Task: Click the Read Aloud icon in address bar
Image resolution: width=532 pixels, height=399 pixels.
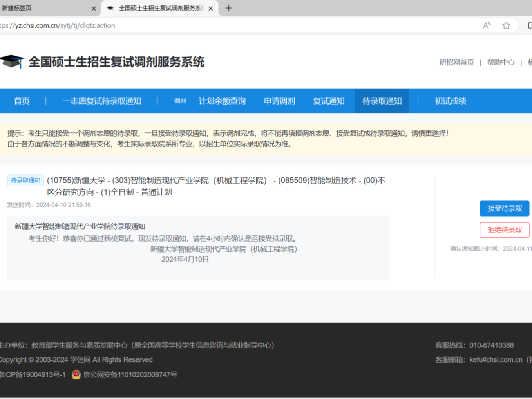Action: click(487, 25)
